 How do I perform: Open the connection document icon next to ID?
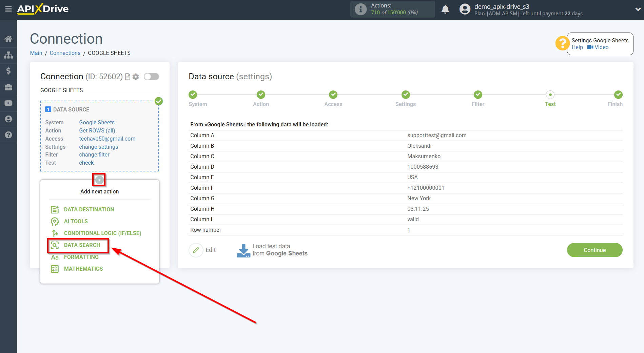coord(127,77)
